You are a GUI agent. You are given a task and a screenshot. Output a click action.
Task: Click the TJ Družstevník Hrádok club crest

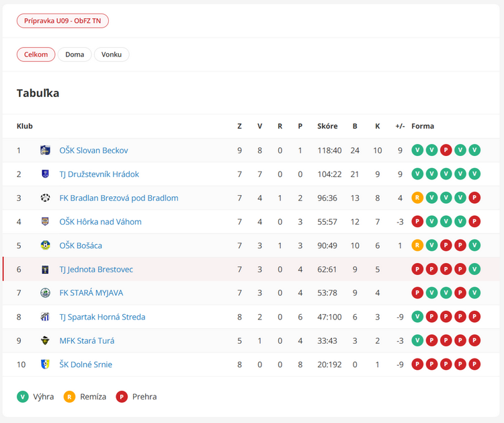pyautogui.click(x=45, y=174)
